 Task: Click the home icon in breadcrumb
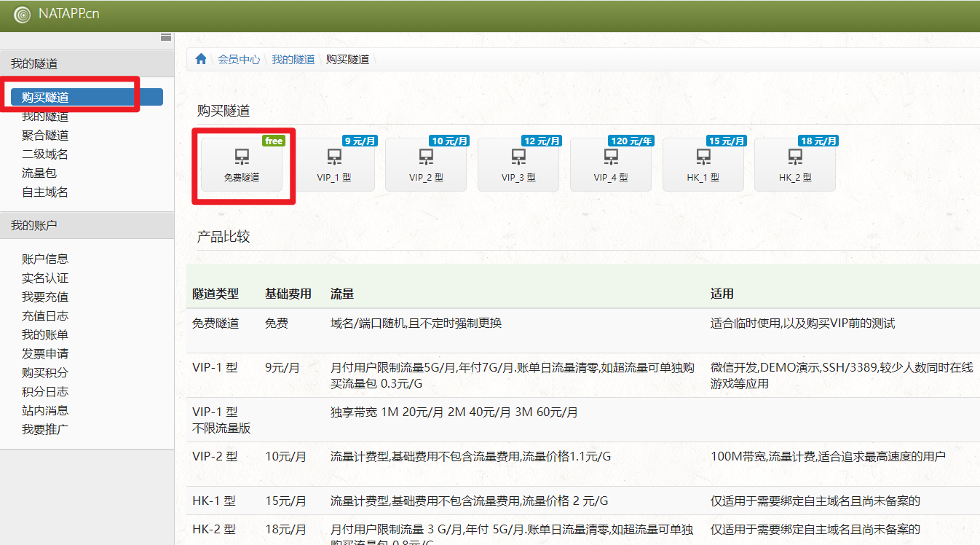(x=202, y=59)
